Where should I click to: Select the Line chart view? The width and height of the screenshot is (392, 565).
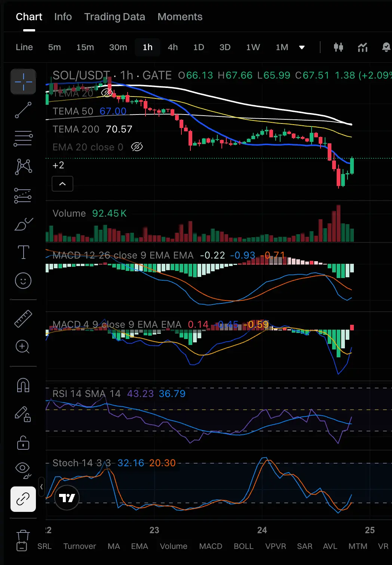pos(24,47)
